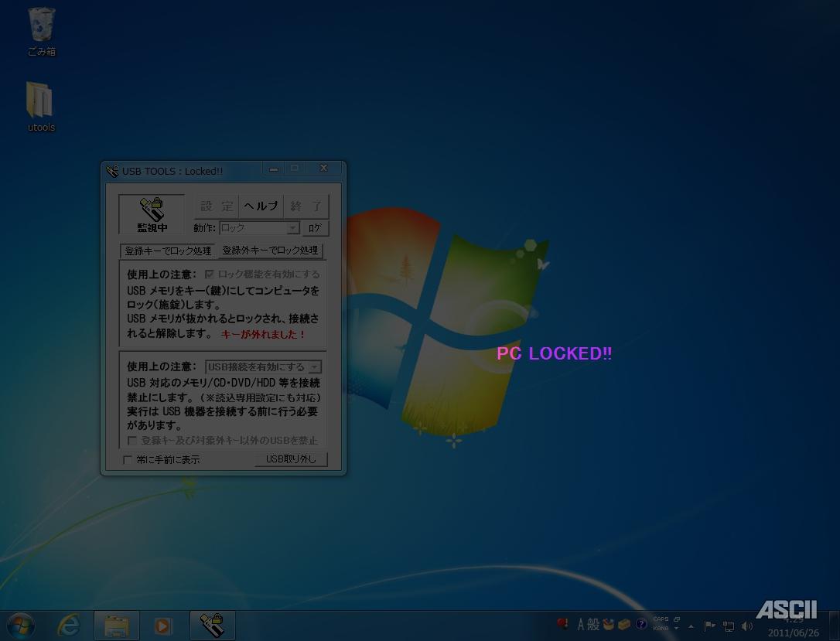
Task: Close the USB TOOLS window
Action: click(x=323, y=168)
